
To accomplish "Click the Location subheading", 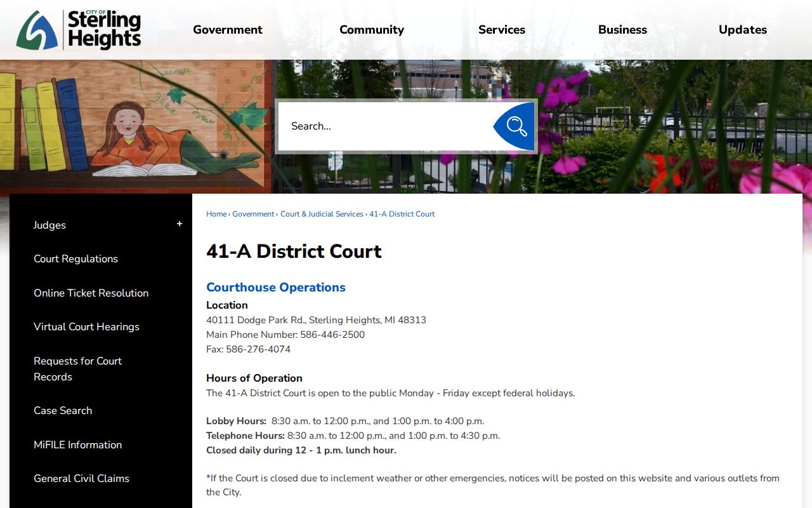I will pyautogui.click(x=227, y=305).
